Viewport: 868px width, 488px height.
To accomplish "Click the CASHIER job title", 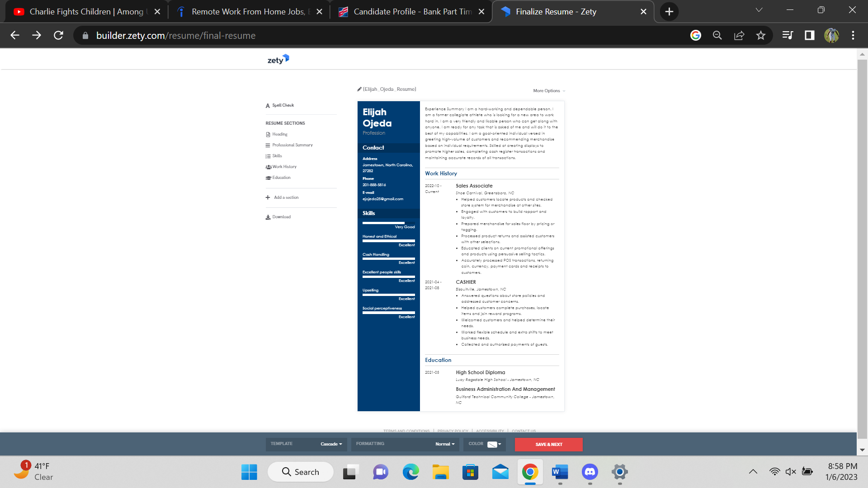I will (466, 282).
